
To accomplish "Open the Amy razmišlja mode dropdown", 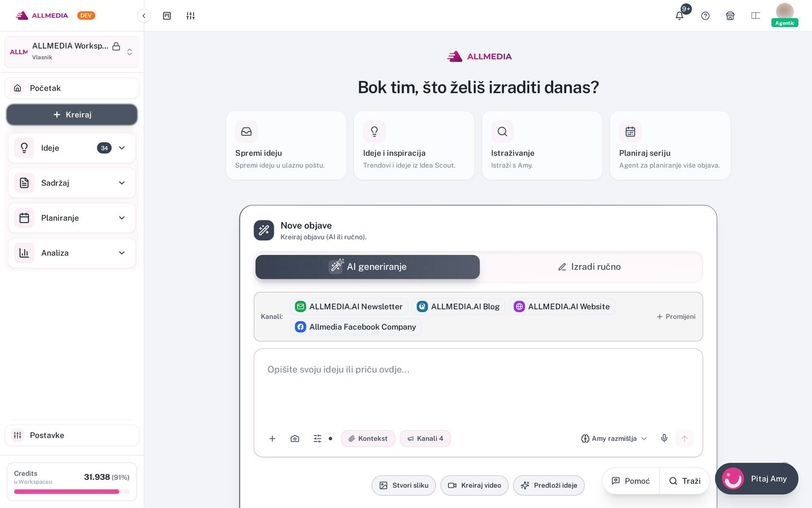I will (x=614, y=439).
